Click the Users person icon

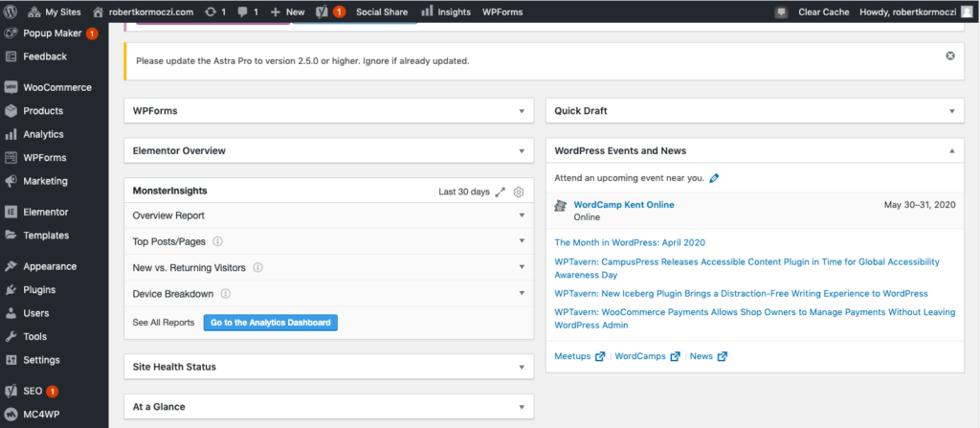pyautogui.click(x=11, y=313)
